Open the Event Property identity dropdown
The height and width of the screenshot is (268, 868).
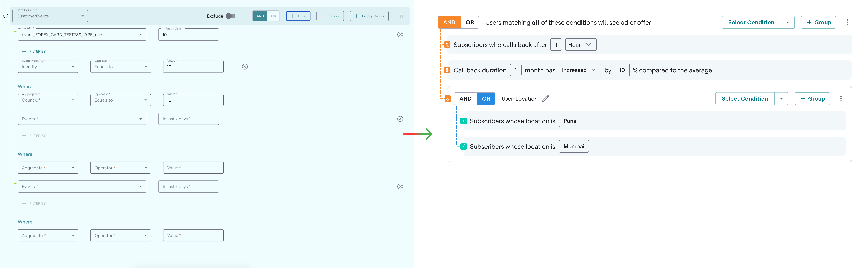tap(48, 67)
